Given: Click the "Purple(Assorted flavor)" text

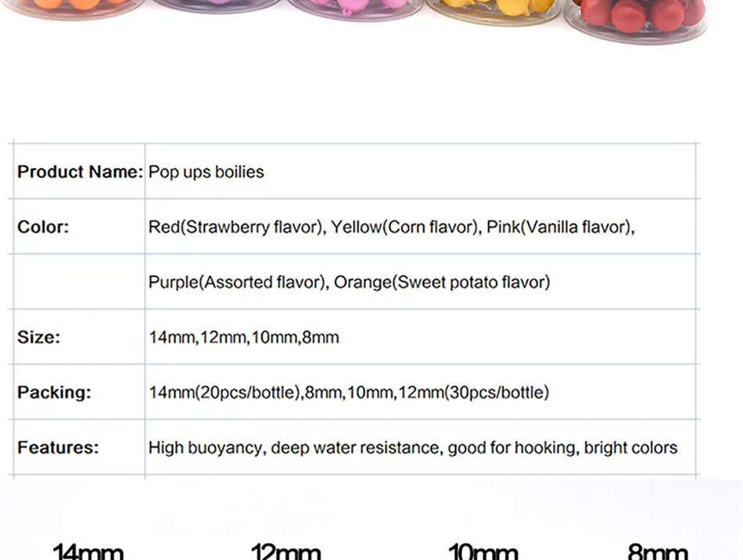Looking at the screenshot, I should 237,282.
